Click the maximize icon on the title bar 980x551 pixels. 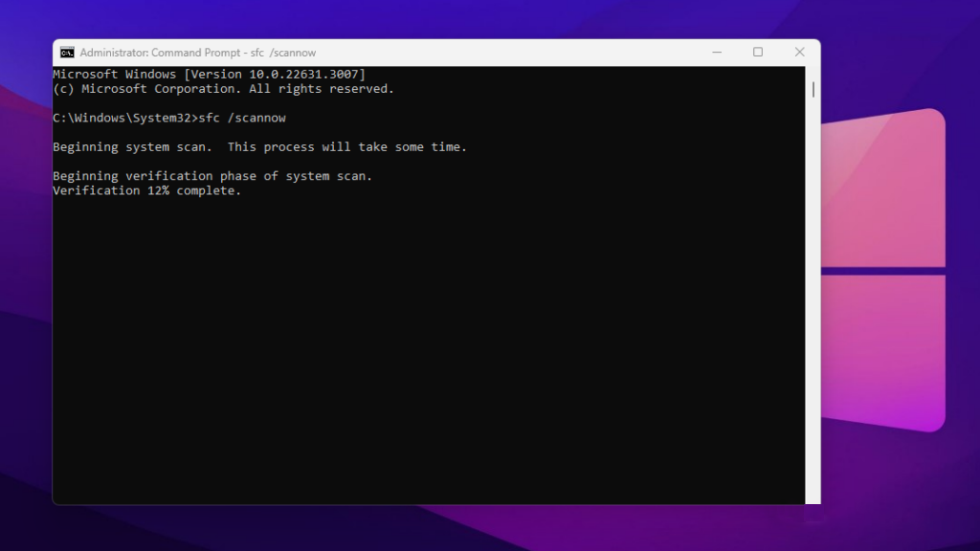[x=758, y=52]
